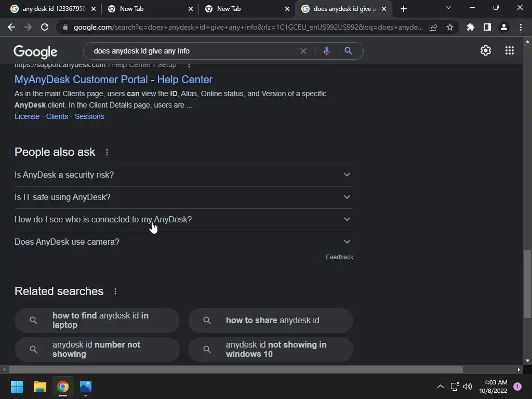
Task: Search 'anydesk id not showing in windows 10'
Action: tap(271, 350)
